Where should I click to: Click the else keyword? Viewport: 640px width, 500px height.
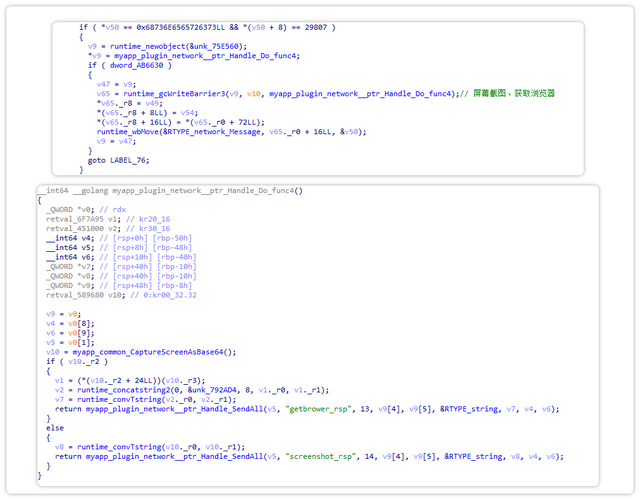point(55,428)
